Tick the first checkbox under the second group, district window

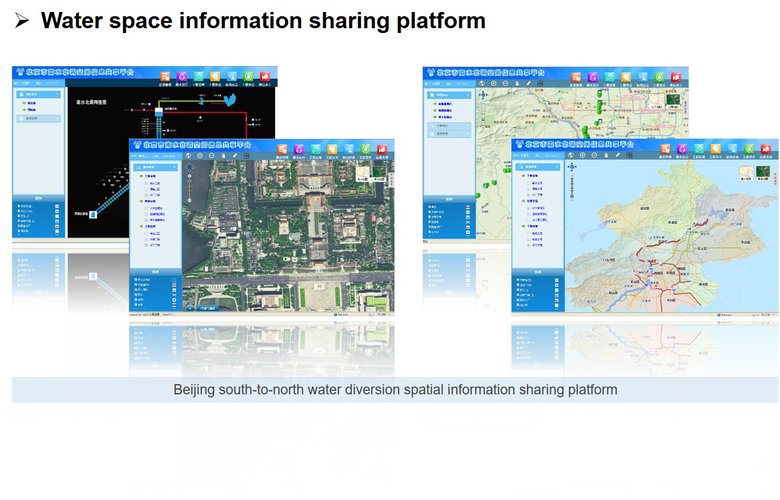(528, 207)
